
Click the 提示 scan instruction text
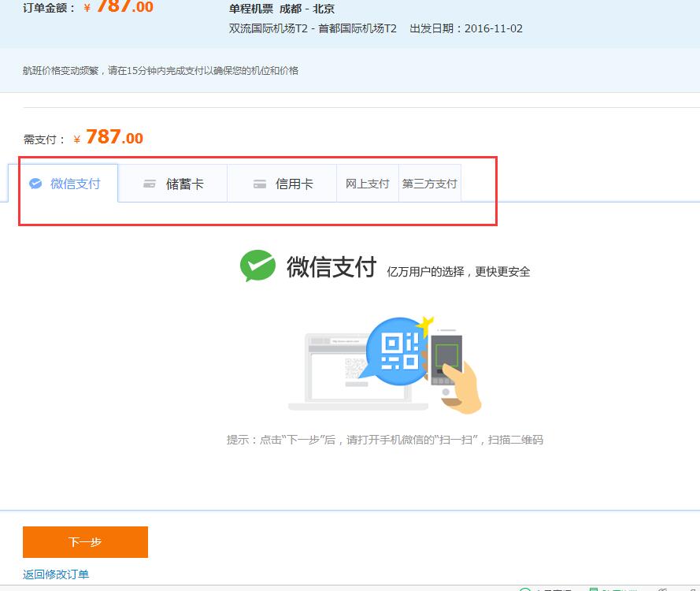385,440
